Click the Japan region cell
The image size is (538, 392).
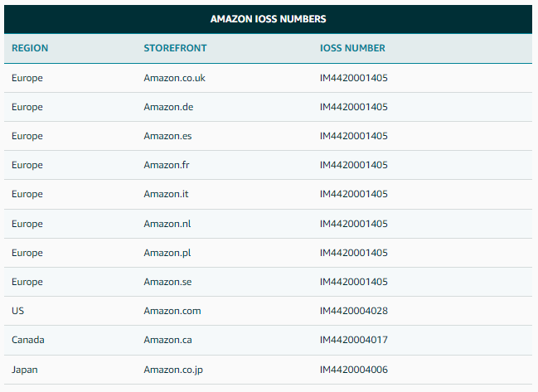[25, 370]
